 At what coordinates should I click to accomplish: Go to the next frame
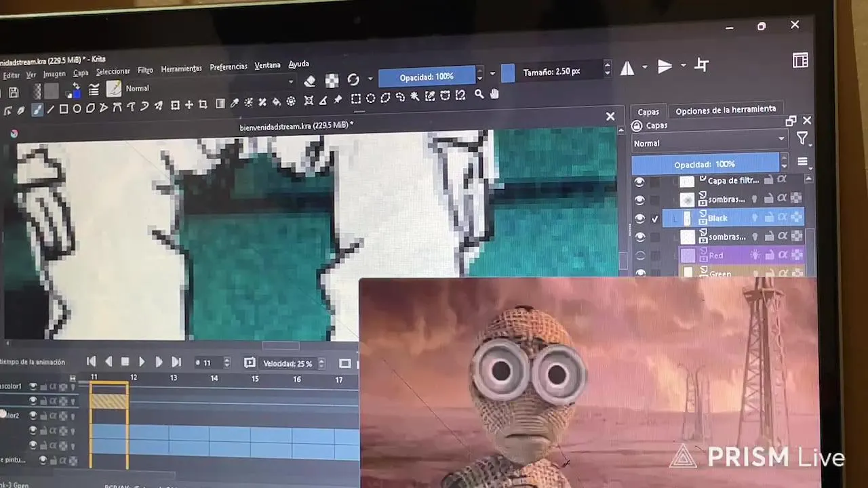[159, 363]
